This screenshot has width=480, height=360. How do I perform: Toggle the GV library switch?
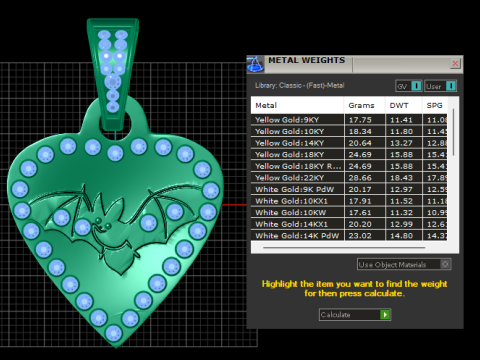coord(409,86)
